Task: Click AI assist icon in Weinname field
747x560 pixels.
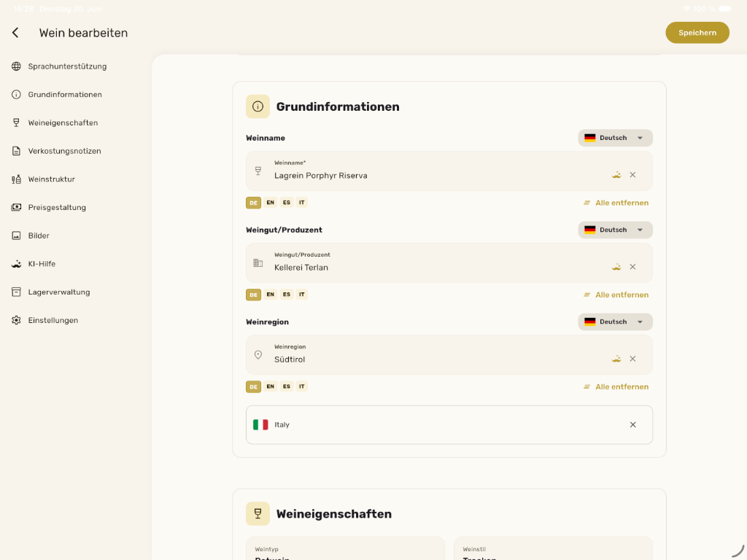Action: [616, 175]
